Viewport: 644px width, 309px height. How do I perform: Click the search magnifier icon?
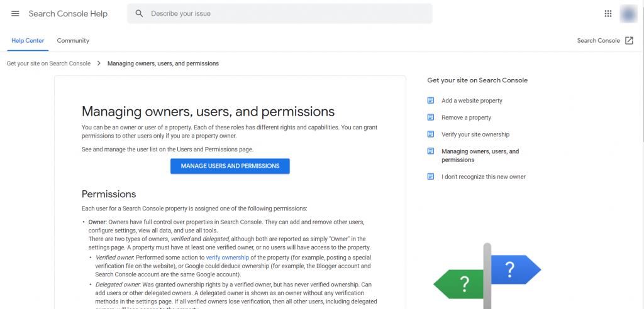(139, 14)
